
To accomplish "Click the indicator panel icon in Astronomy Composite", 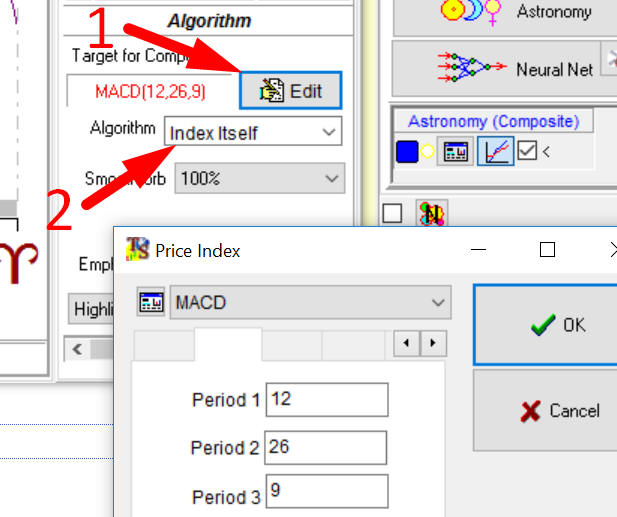I will [x=456, y=152].
